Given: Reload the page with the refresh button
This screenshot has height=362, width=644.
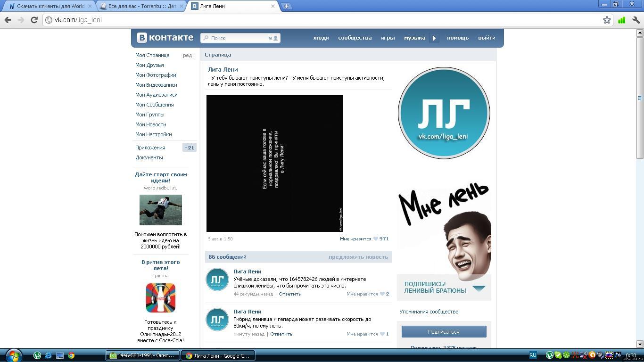Looking at the screenshot, I should (x=34, y=20).
